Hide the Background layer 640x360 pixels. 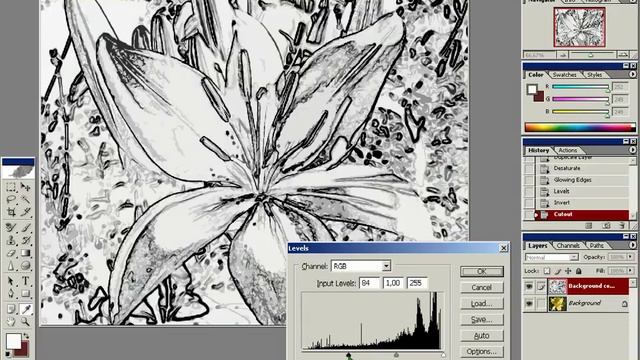click(x=529, y=304)
